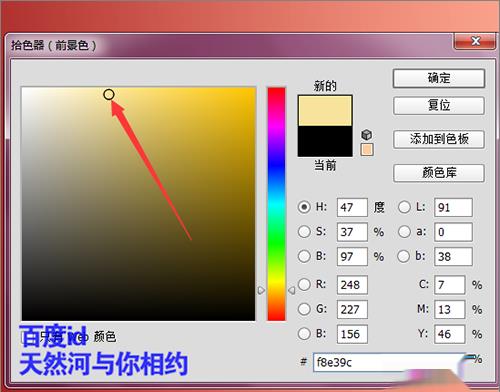Select the B brightness radio button

(304, 256)
